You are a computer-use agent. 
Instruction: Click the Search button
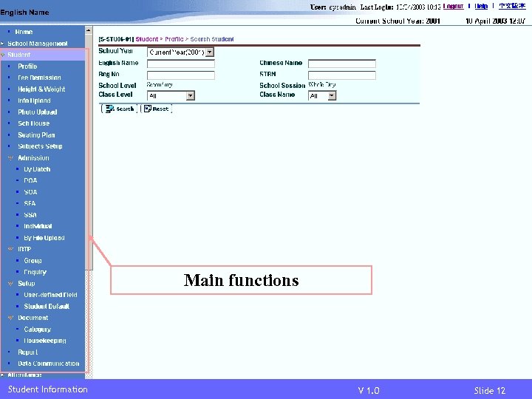point(119,109)
